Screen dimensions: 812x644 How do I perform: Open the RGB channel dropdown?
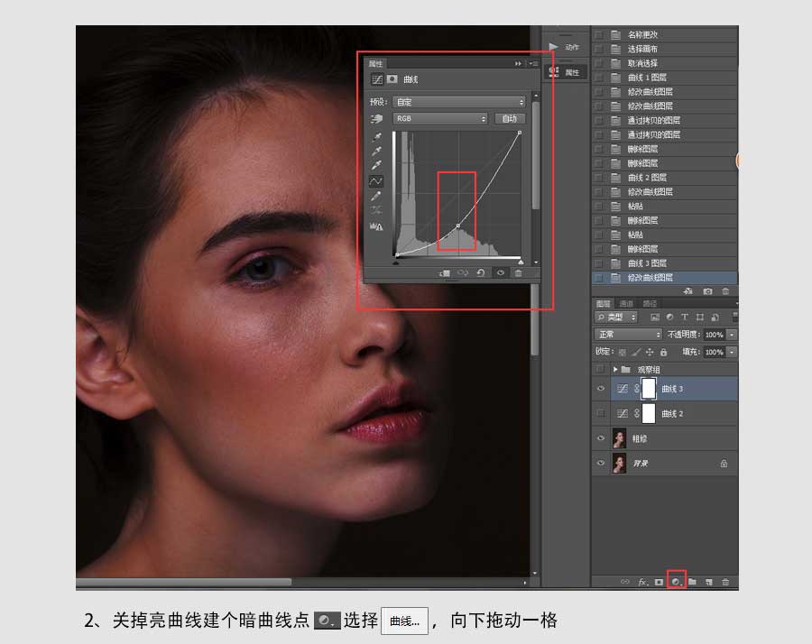(x=440, y=118)
